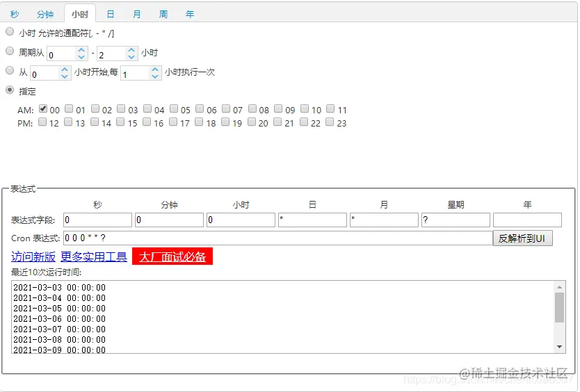Switch to the 周 tab
The image size is (580, 392).
point(163,14)
